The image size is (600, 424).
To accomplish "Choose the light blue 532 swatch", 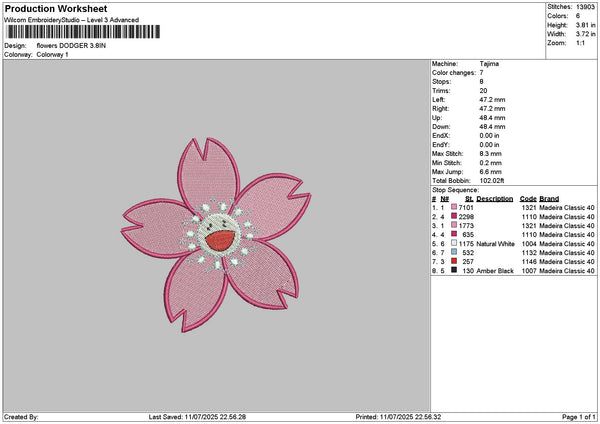I will tap(454, 252).
